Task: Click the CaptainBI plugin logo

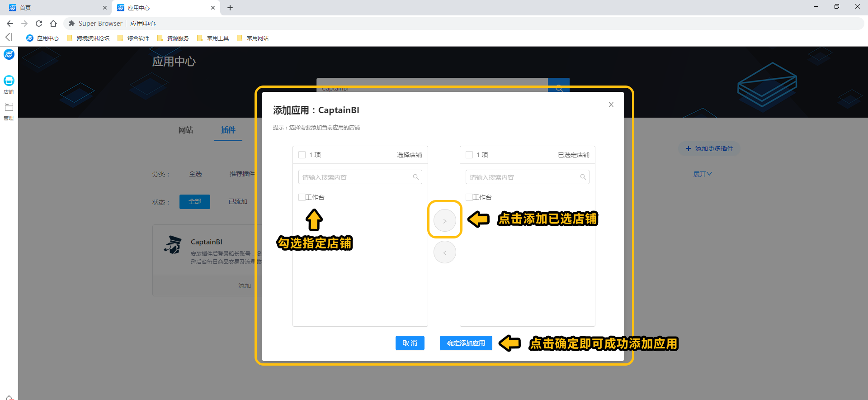Action: point(173,245)
